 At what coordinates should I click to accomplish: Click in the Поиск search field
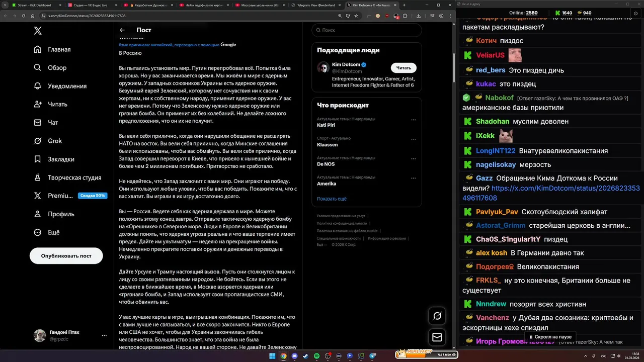pyautogui.click(x=367, y=30)
